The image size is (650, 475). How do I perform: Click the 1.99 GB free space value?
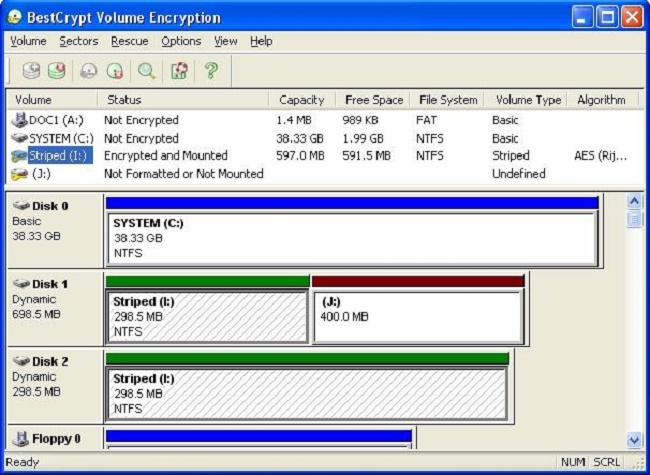tap(363, 138)
